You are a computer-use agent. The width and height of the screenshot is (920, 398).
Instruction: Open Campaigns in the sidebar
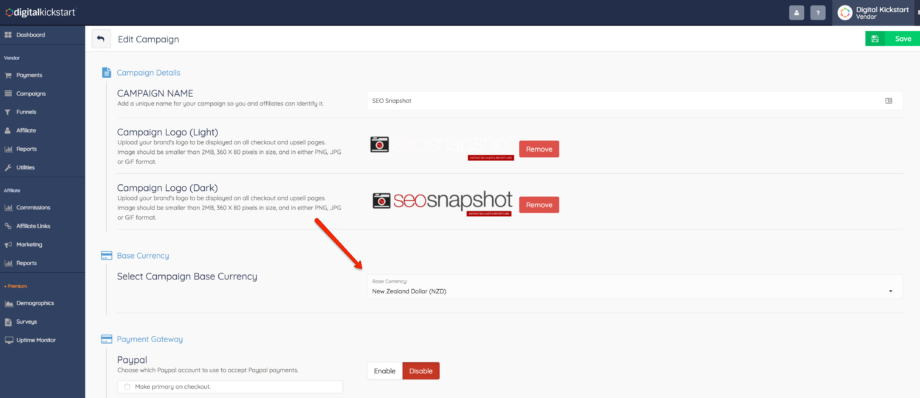(31, 93)
